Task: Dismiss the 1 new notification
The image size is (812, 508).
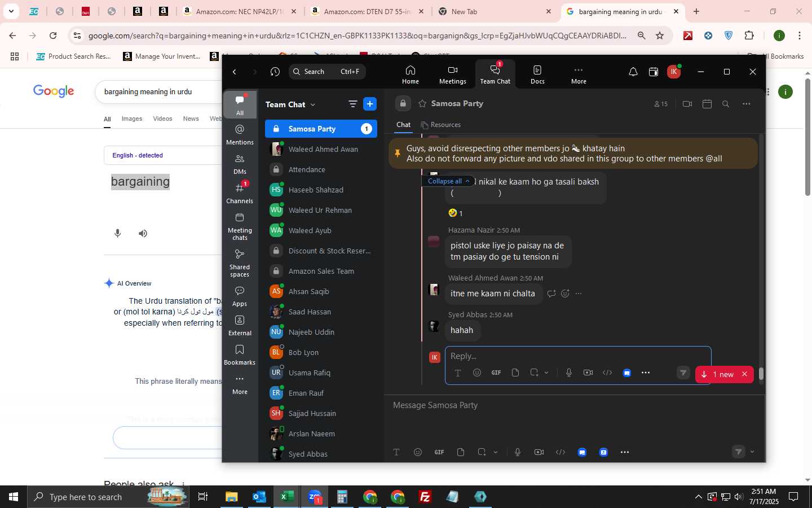Action: (x=744, y=374)
